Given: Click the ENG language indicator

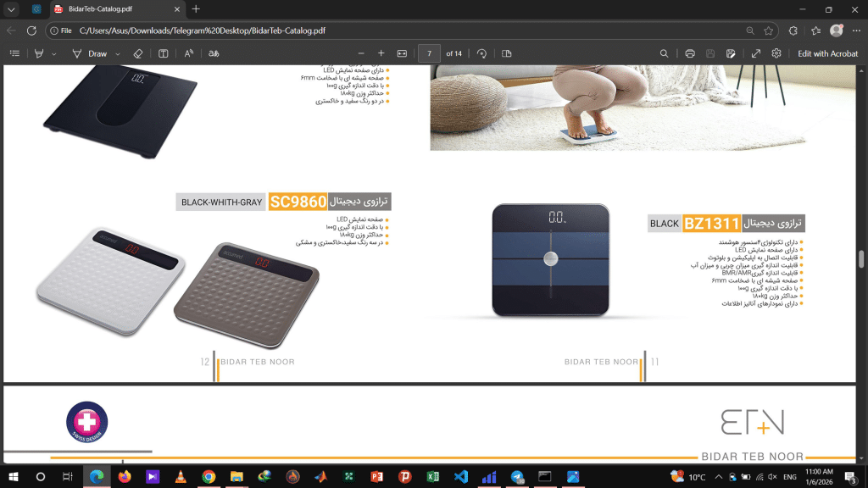Looking at the screenshot, I should tap(790, 477).
